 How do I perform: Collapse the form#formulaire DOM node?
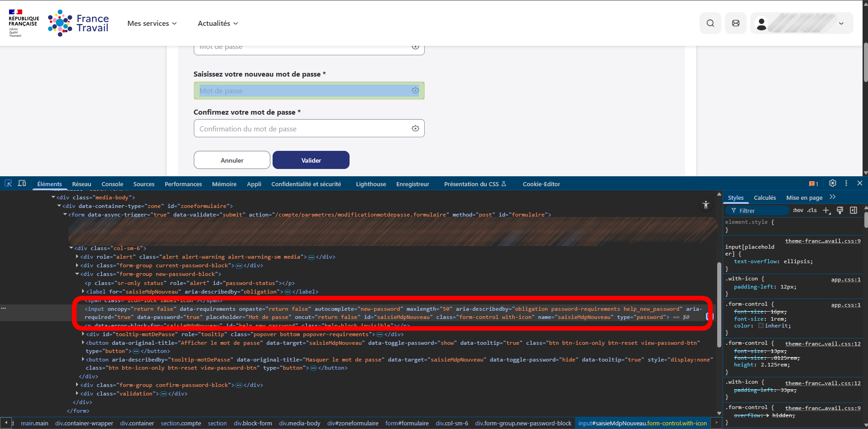[x=65, y=214]
